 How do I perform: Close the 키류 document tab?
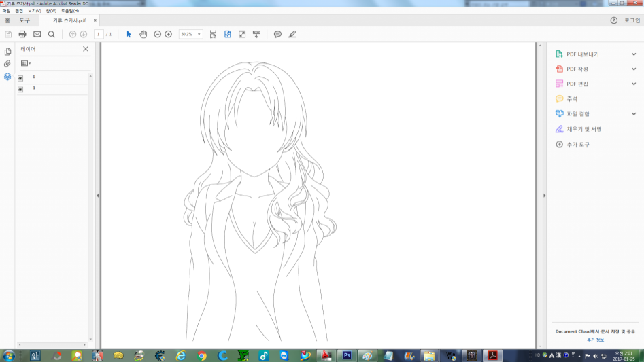click(x=95, y=20)
